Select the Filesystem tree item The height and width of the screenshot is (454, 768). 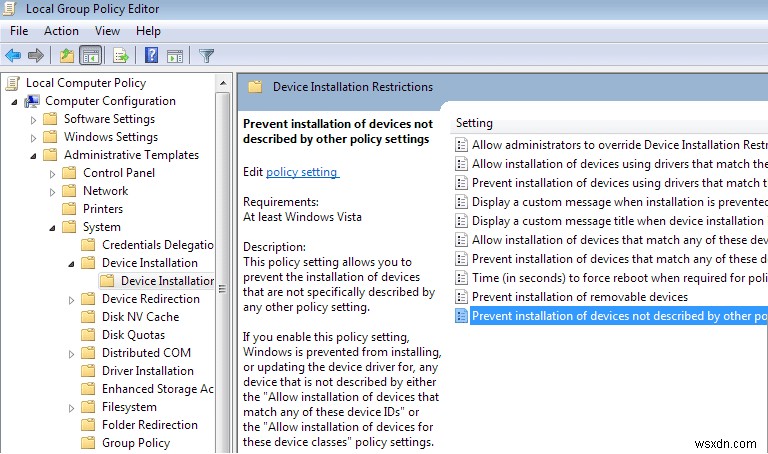pyautogui.click(x=129, y=406)
